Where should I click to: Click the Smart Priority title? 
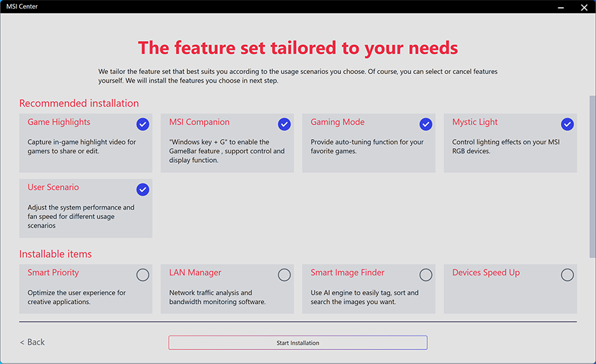tap(53, 273)
